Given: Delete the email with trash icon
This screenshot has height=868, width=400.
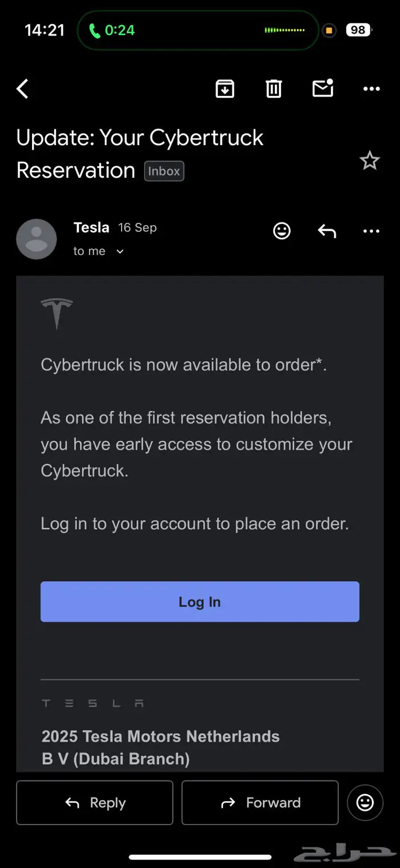Looking at the screenshot, I should coord(274,89).
